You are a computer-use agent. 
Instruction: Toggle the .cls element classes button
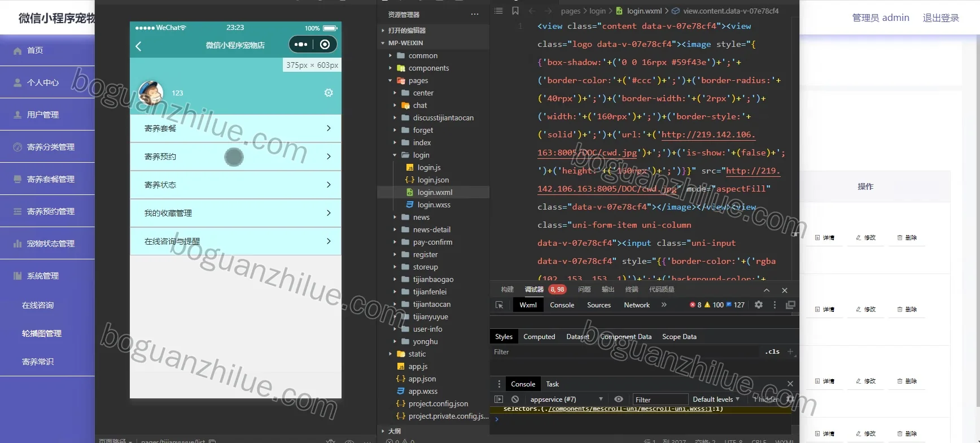pos(772,351)
